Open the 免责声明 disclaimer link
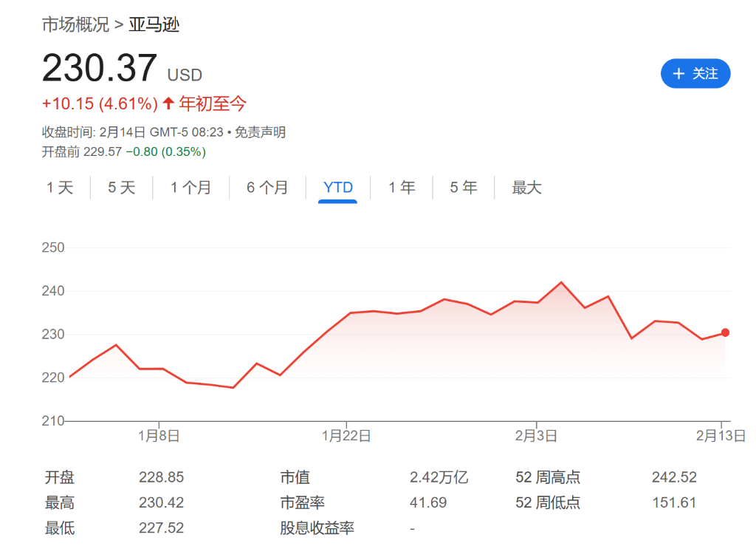 click(x=260, y=132)
